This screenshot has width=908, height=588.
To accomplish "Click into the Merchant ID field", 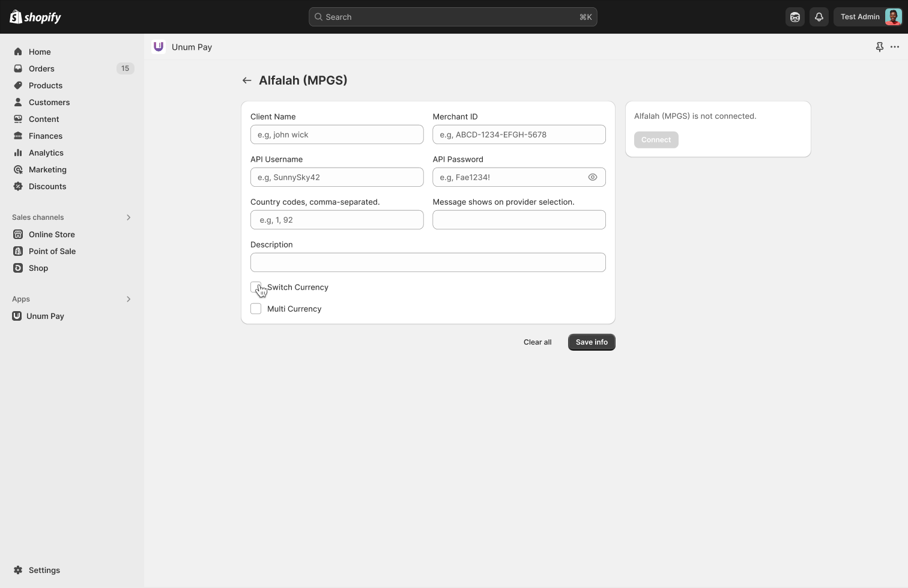I will 519,135.
